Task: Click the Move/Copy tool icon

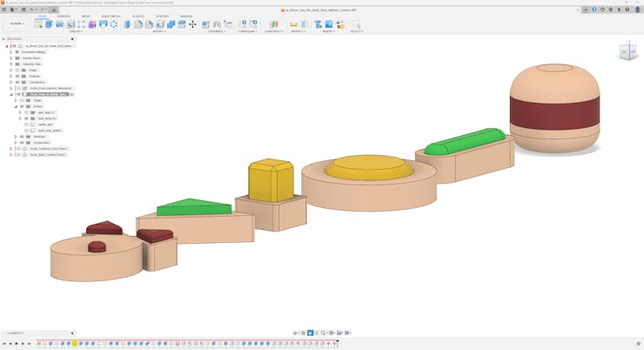Action: click(192, 24)
